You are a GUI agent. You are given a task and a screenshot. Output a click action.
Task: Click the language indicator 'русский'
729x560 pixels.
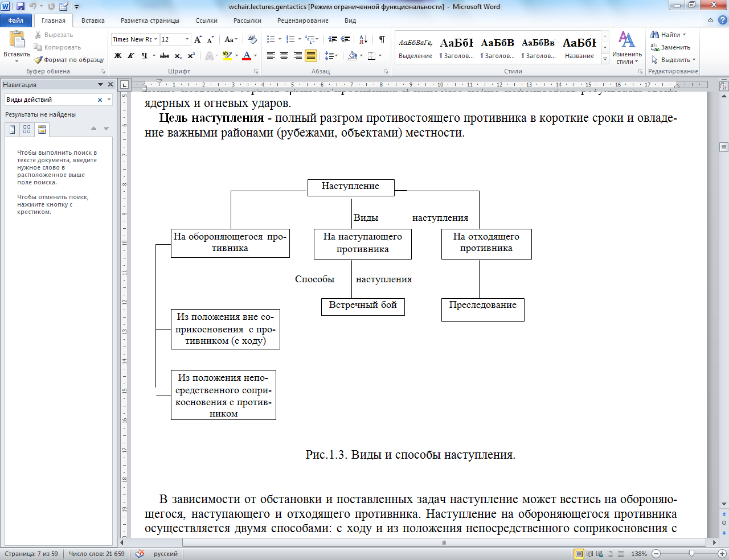(166, 554)
